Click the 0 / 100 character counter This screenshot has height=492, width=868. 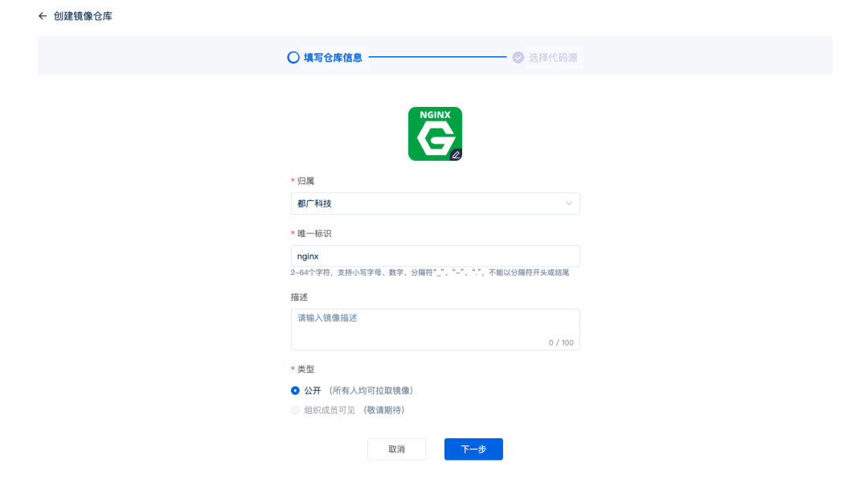(x=561, y=342)
